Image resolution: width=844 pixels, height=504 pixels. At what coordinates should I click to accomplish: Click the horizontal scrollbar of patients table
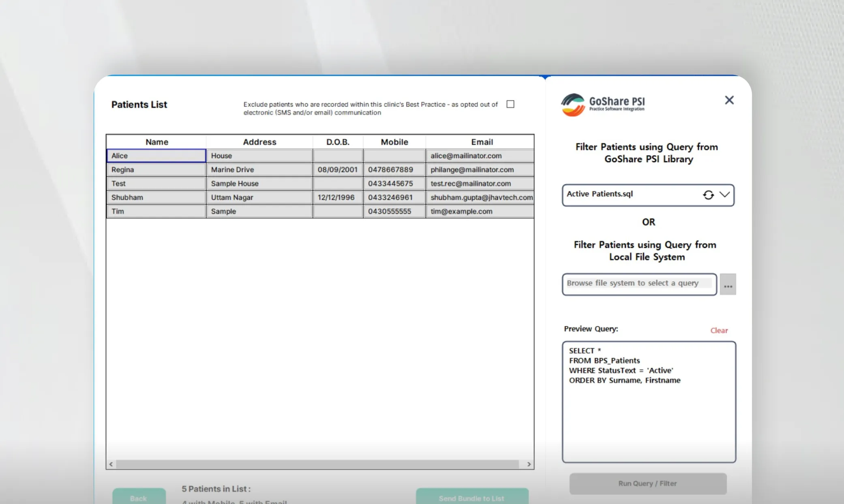tap(317, 464)
